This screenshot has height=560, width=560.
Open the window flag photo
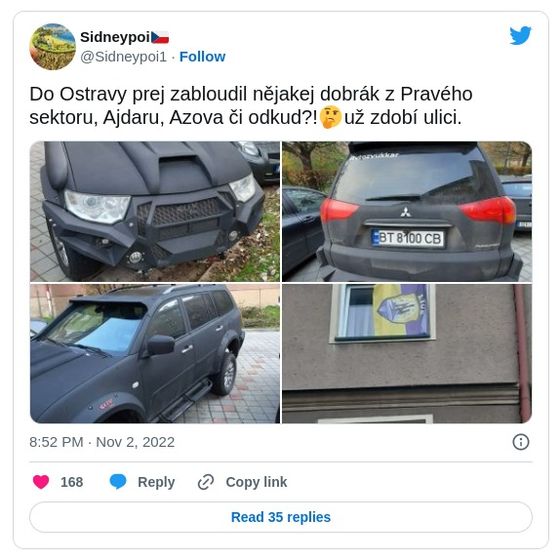coord(407,354)
